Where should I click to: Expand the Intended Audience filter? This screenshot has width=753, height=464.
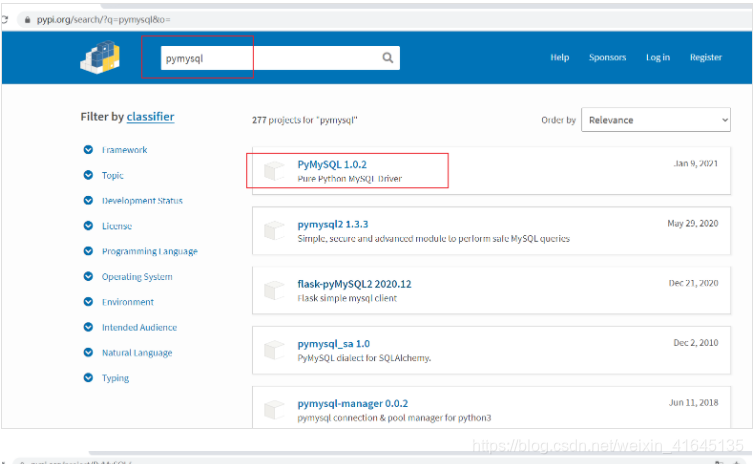click(x=88, y=327)
